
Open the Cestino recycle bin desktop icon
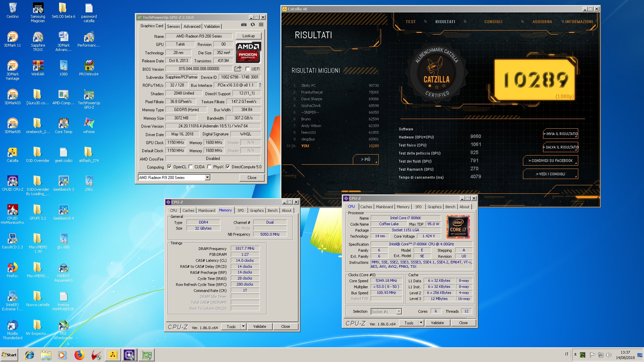point(12,10)
